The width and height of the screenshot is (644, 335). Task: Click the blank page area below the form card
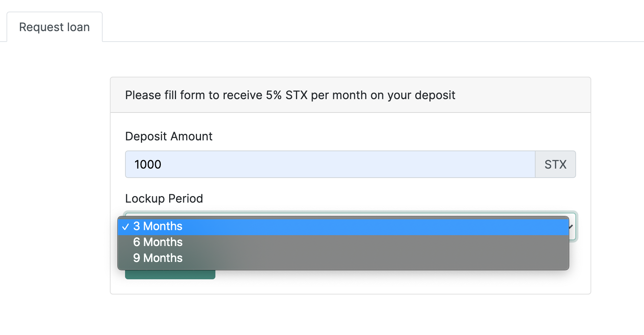coord(325,315)
